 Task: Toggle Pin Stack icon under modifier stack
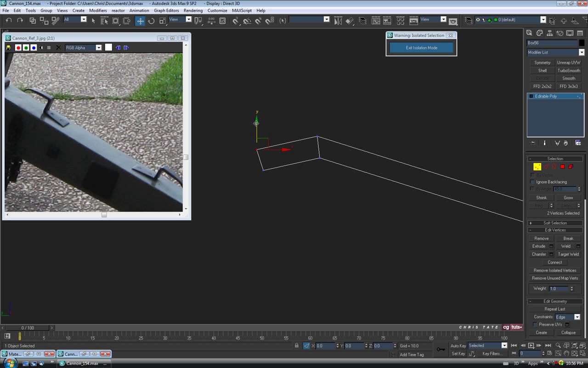(533, 143)
